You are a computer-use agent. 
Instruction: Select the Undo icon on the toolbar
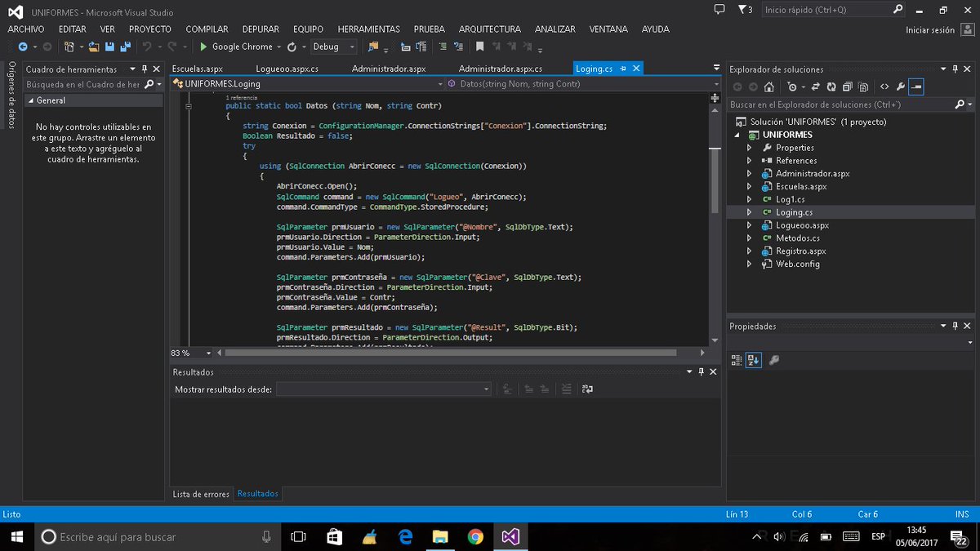(145, 47)
